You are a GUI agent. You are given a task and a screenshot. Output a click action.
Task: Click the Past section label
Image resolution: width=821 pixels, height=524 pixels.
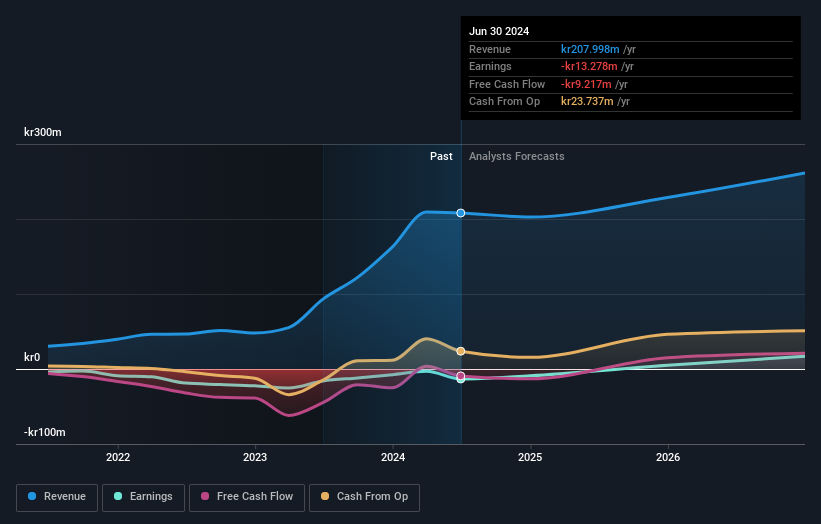coord(441,157)
